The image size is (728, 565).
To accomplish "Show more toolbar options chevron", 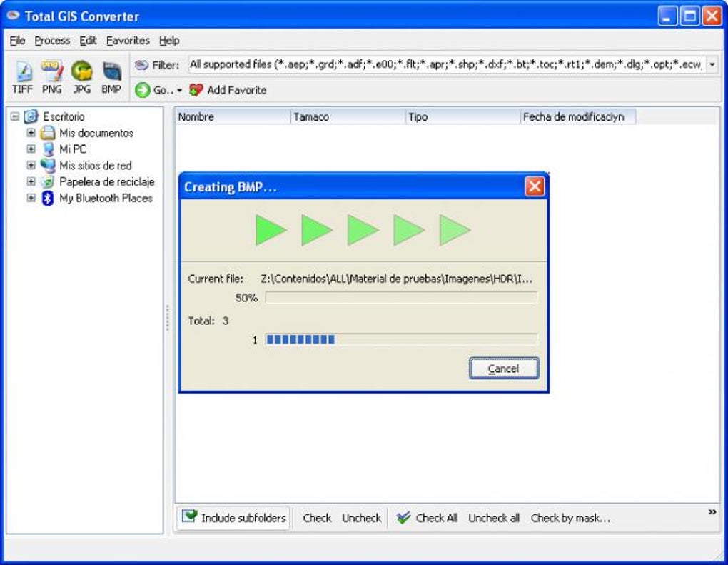I will (712, 512).
